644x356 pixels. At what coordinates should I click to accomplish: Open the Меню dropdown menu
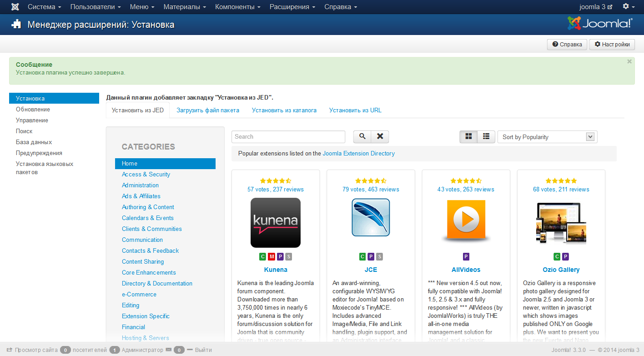click(142, 7)
